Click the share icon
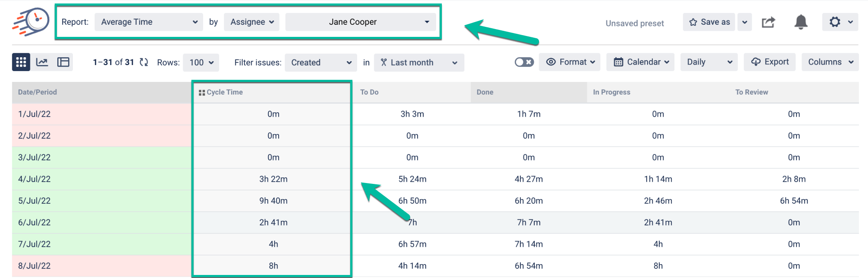 click(x=769, y=22)
